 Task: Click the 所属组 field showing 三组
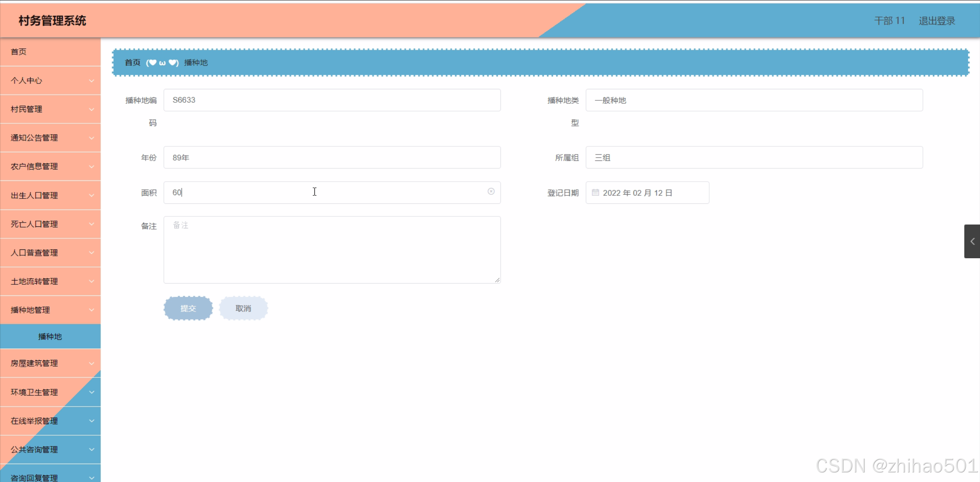pyautogui.click(x=754, y=157)
